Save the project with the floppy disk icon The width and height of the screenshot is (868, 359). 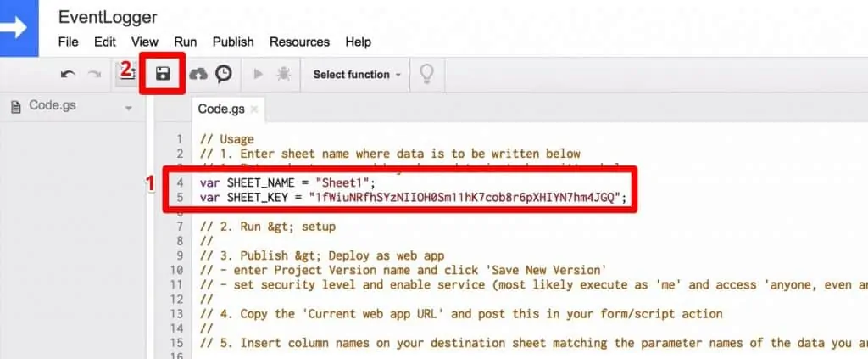click(162, 74)
